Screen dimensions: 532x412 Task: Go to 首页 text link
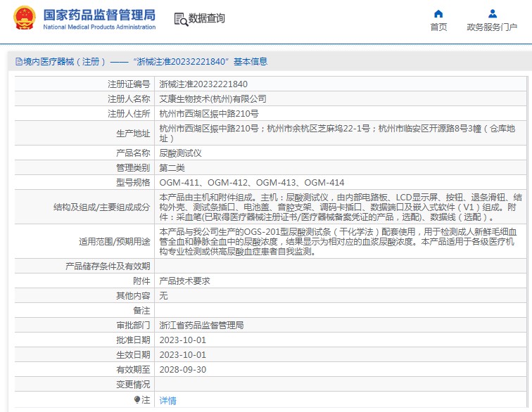tap(438, 27)
